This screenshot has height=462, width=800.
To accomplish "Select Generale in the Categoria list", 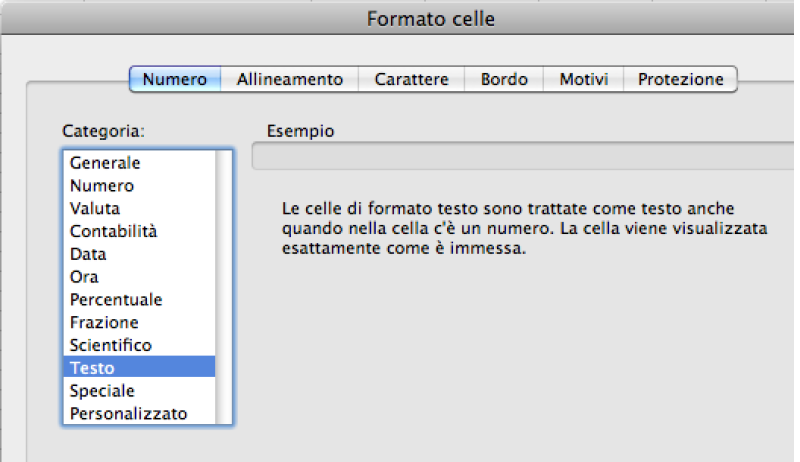I will pos(105,163).
